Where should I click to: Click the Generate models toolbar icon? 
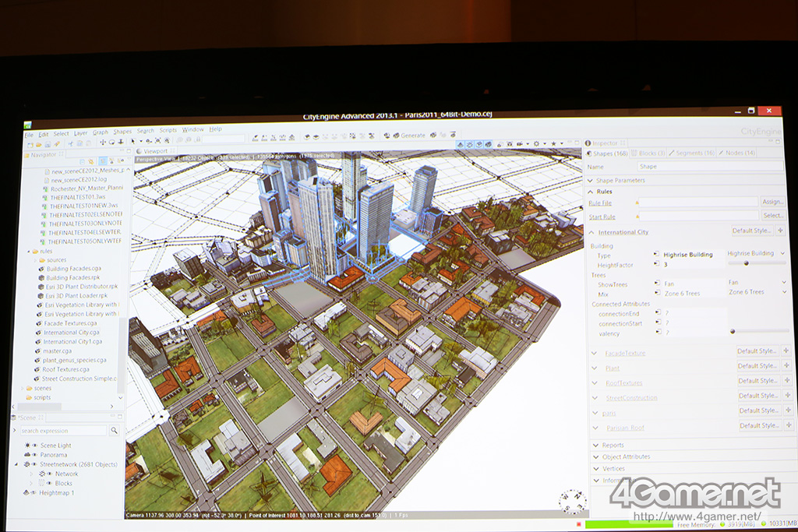coord(395,136)
